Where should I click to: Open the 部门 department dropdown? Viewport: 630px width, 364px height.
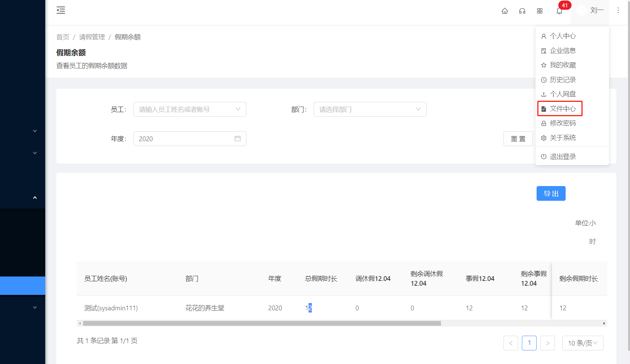pos(370,109)
